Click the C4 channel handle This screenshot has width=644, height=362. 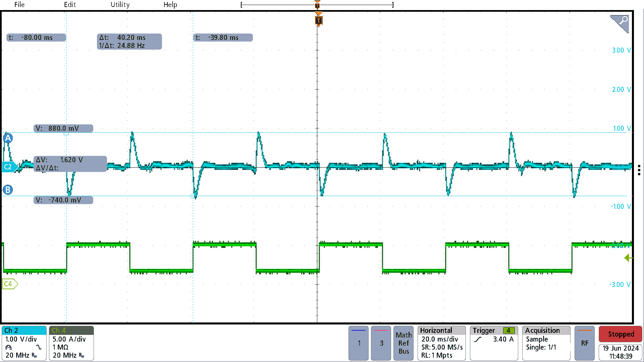click(x=9, y=284)
